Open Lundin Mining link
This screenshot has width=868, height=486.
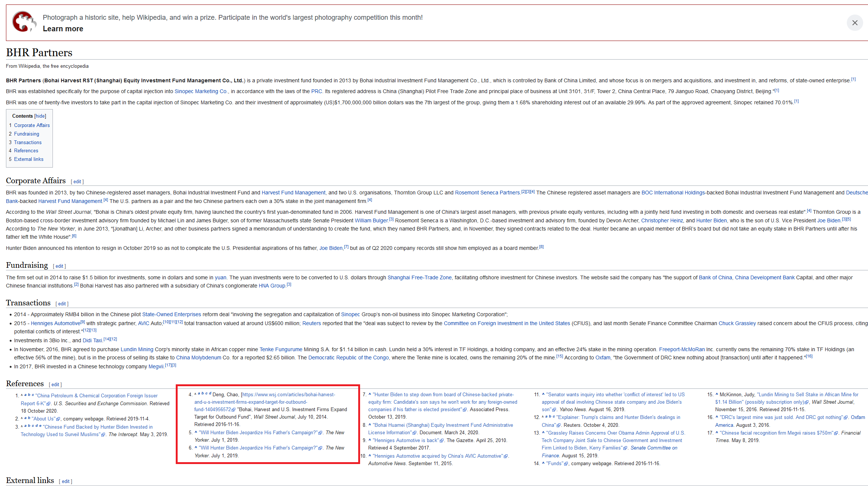click(137, 350)
